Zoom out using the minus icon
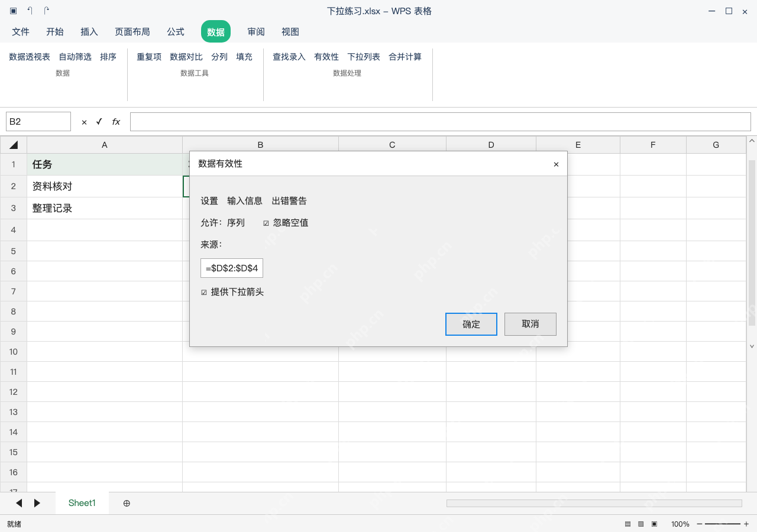This screenshot has width=757, height=532. [700, 524]
